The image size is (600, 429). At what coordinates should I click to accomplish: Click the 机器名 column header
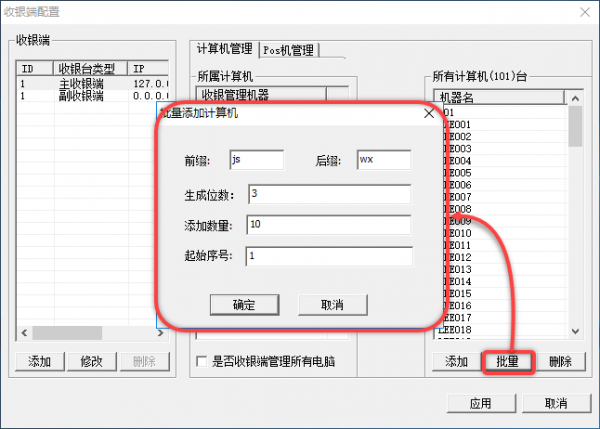[x=499, y=97]
